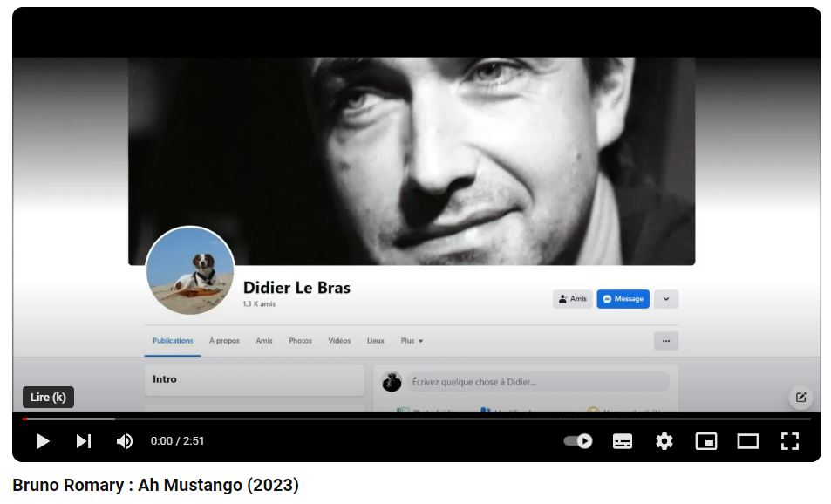Image resolution: width=831 pixels, height=504 pixels.
Task: Turn on subtitles/closed captions
Action: (x=623, y=441)
